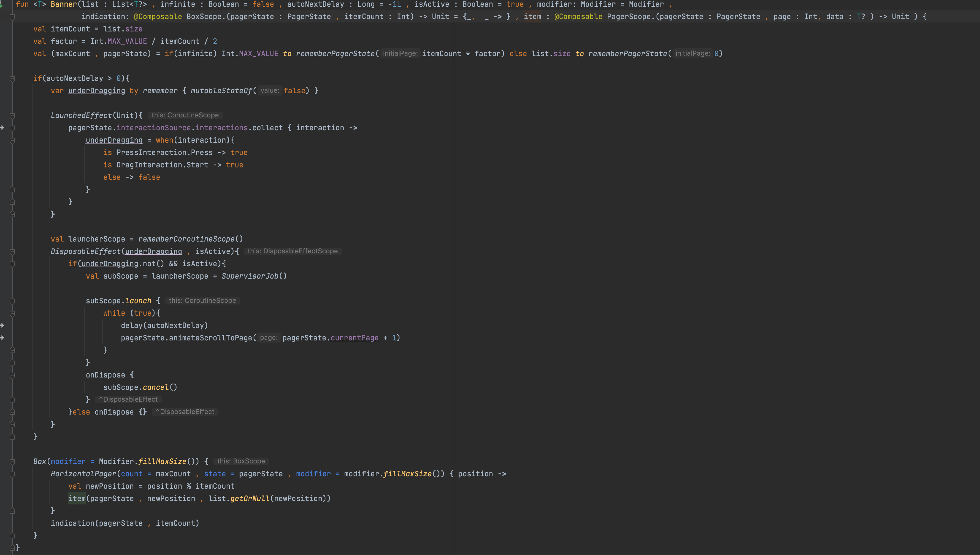The image size is (980, 555).
Task: Click suspend-call gutter arrow beside animateScrollToPage line
Action: 2,338
